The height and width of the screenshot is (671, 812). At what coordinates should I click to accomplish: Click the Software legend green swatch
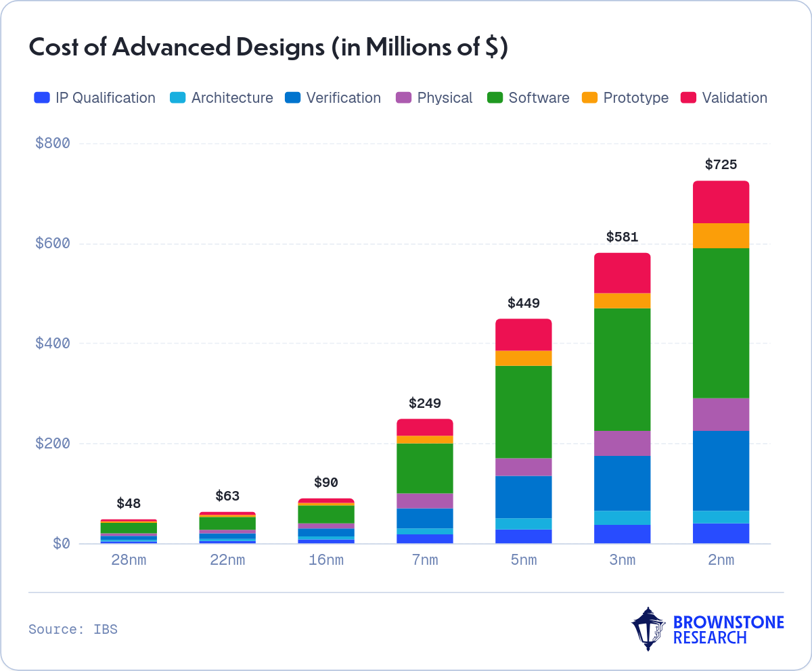[x=497, y=98]
